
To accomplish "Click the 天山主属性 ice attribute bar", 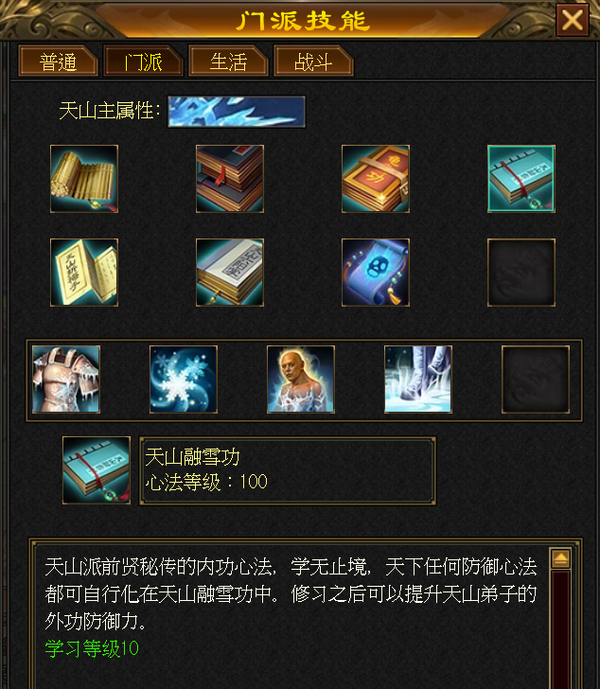I will click(x=236, y=112).
